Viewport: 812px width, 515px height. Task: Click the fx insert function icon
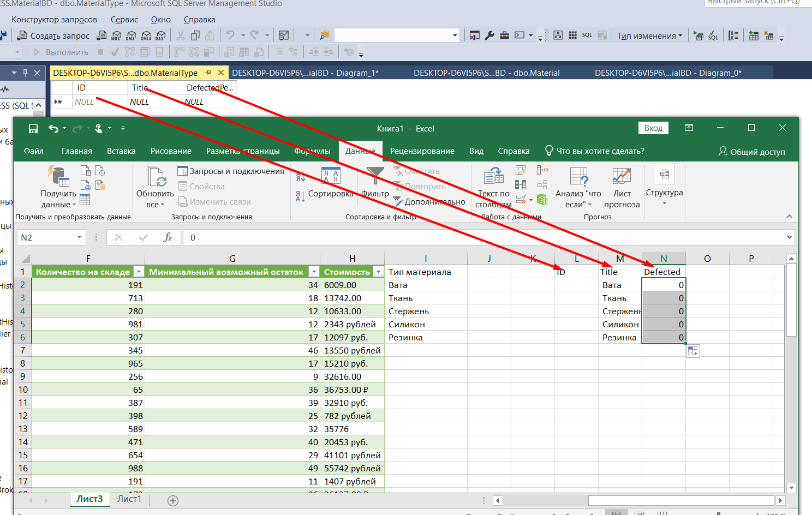point(168,237)
